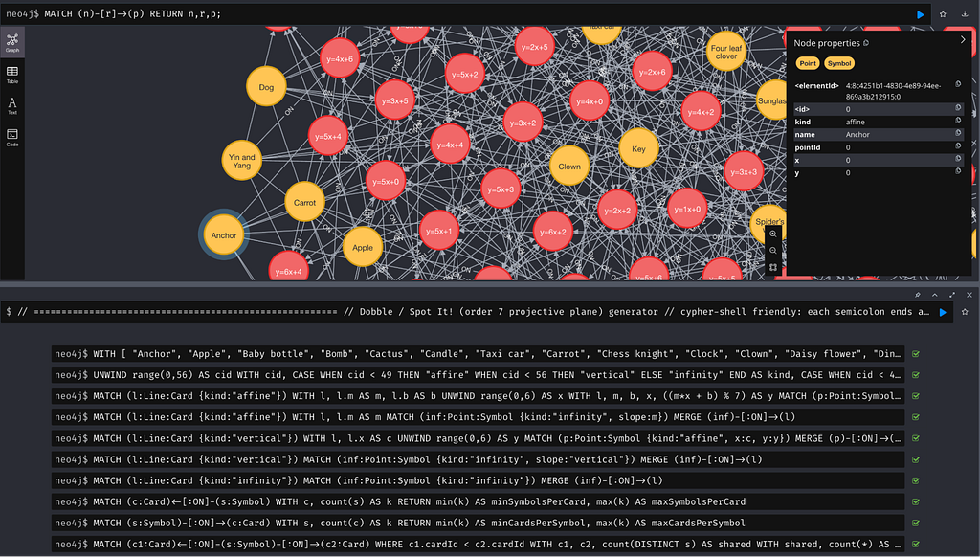
Task: Run the MATCH query in top editor
Action: point(921,14)
